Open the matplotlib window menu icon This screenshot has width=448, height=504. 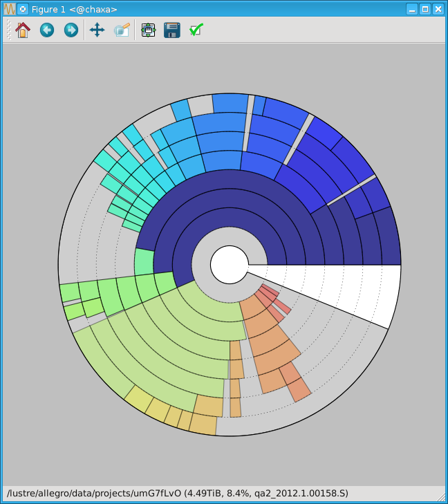pos(9,9)
